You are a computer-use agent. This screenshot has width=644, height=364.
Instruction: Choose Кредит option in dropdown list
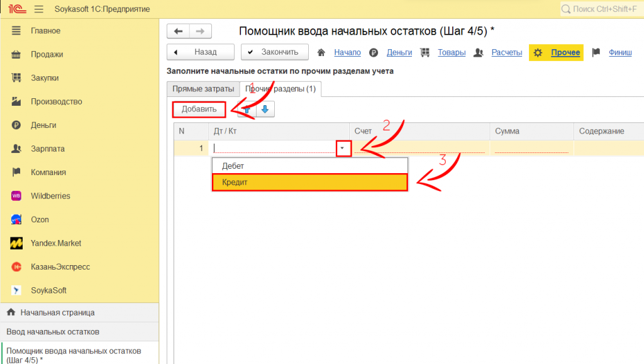coord(309,182)
